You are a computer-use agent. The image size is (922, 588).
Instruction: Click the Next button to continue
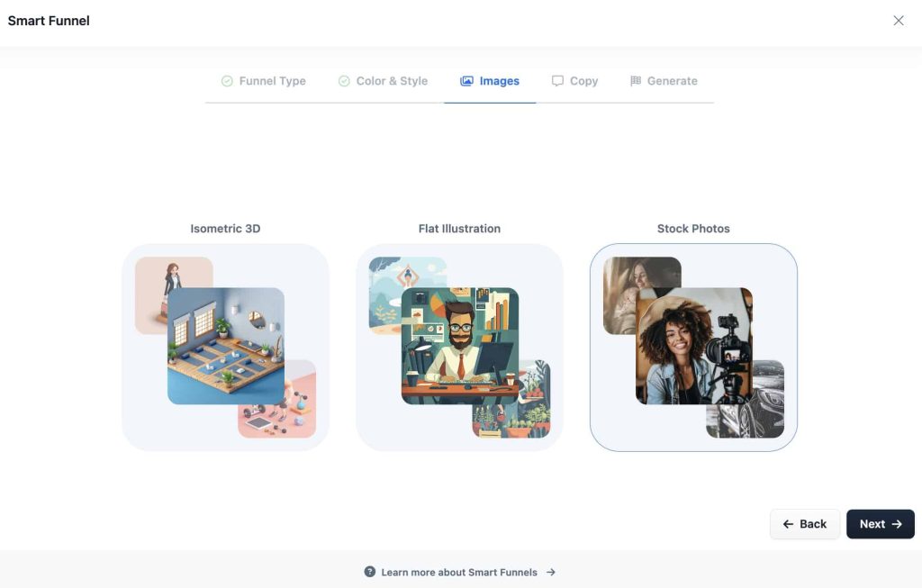pyautogui.click(x=881, y=523)
